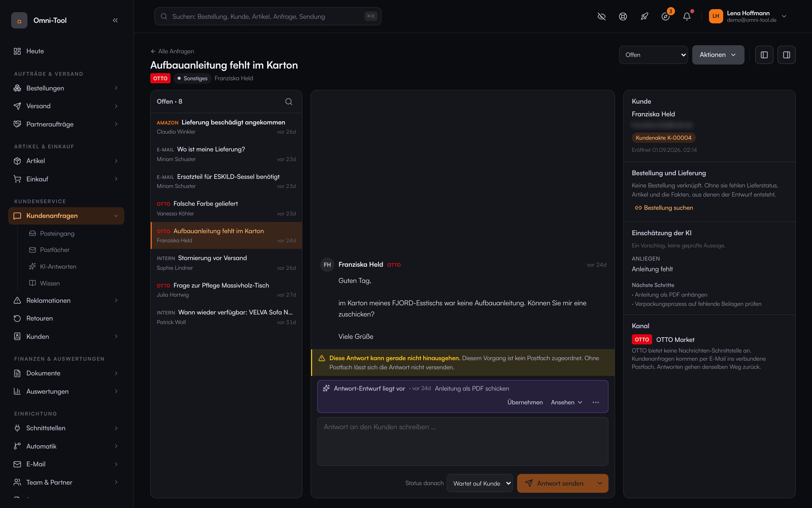Toggle the right panel layout icon
The width and height of the screenshot is (812, 508).
click(x=787, y=55)
